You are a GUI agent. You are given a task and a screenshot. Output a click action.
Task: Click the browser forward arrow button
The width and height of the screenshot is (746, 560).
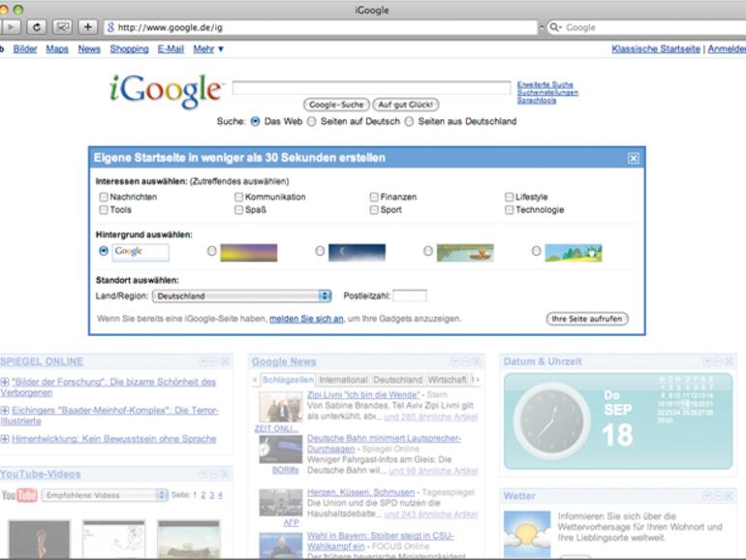[11, 27]
